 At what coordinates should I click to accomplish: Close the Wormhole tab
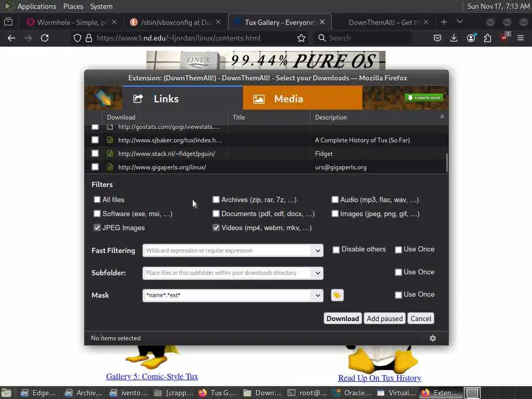(114, 22)
